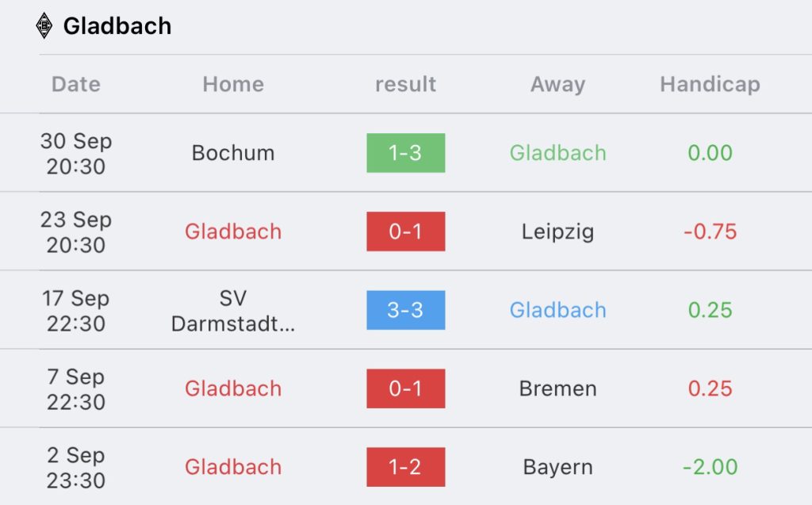Click the 30 Sep 20:30 match date
812x505 pixels.
[x=76, y=153]
